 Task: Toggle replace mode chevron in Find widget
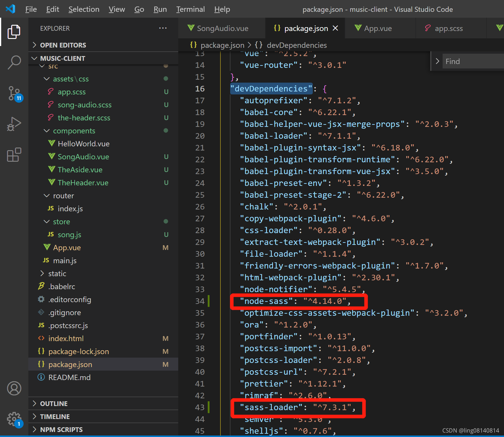point(437,61)
